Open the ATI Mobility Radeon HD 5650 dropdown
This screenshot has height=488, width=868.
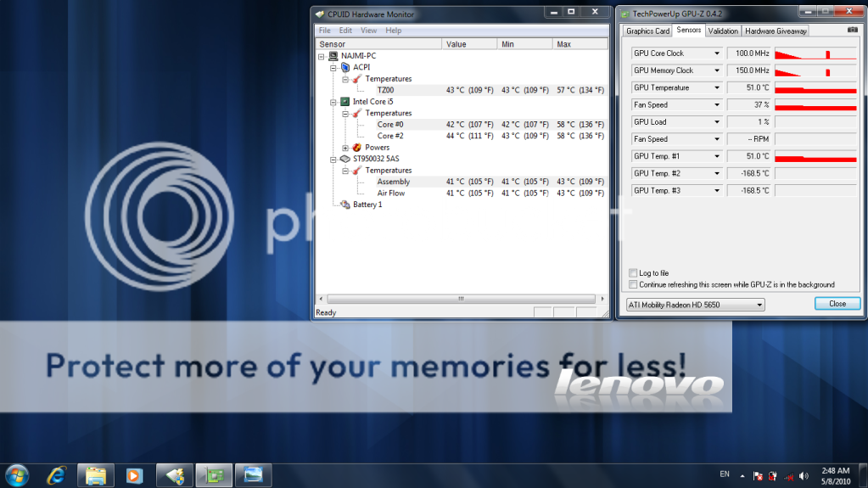(x=695, y=304)
